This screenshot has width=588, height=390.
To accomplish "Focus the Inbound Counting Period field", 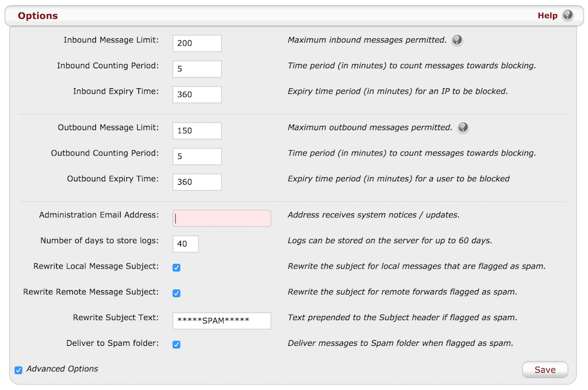I will [x=197, y=69].
